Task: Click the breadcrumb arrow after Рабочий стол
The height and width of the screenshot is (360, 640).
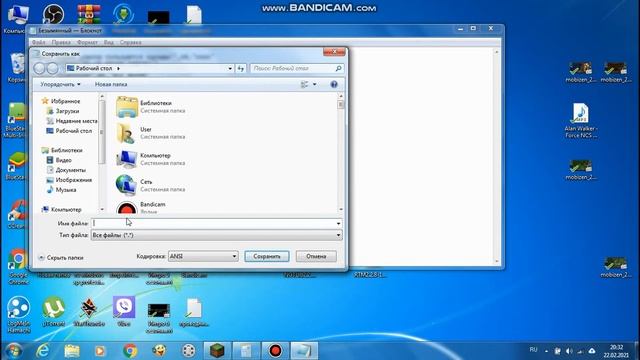Action: [118, 69]
